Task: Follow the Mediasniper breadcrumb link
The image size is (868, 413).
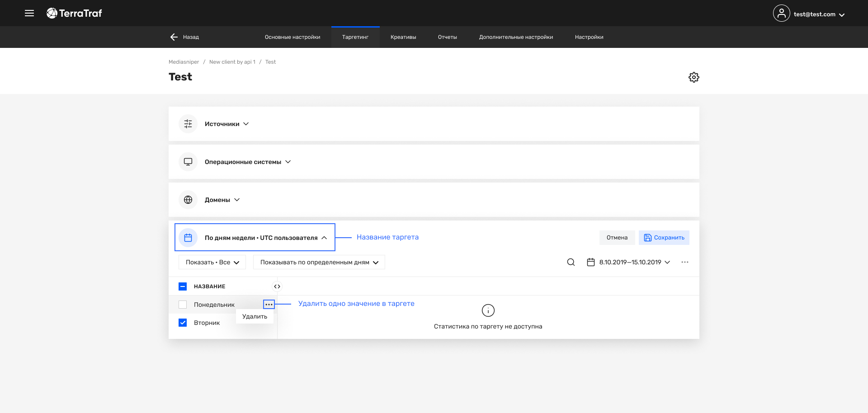Action: click(x=184, y=62)
